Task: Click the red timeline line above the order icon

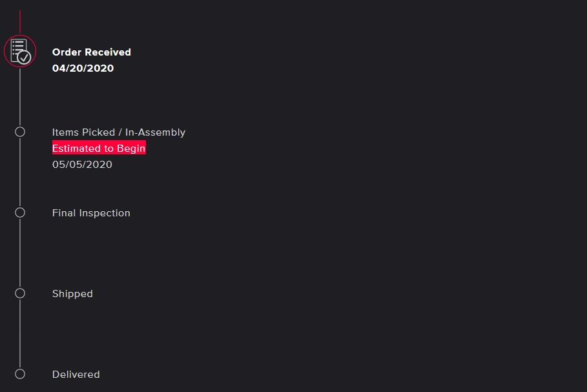Action: [x=20, y=21]
